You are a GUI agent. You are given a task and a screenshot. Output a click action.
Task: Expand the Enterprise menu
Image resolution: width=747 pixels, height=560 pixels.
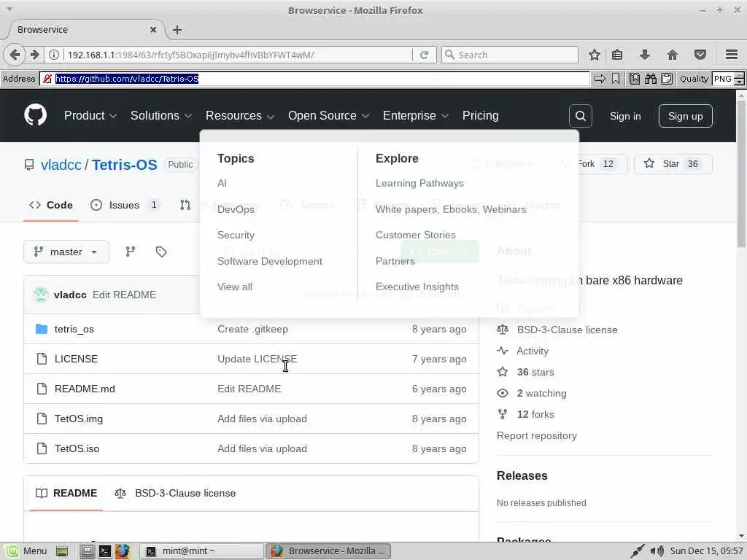[415, 116]
